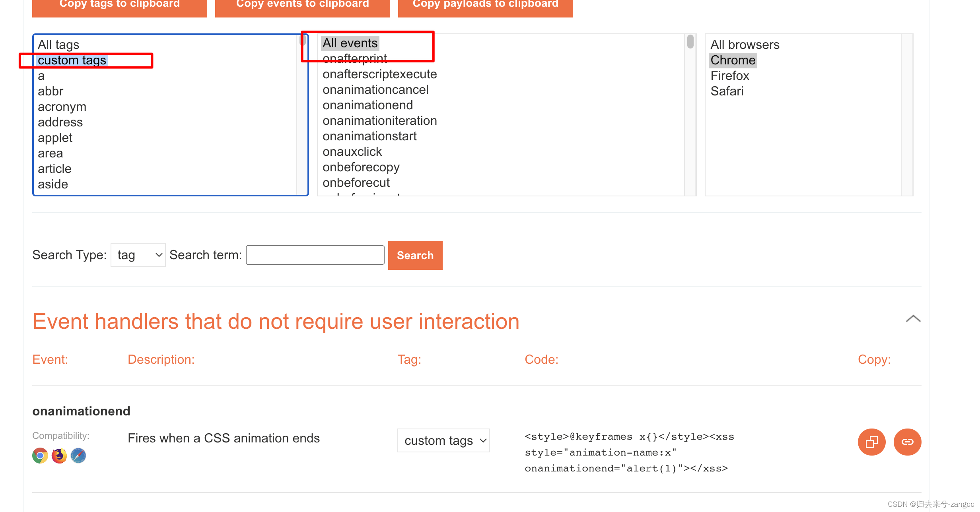Select onanimationiteration event
The width and height of the screenshot is (980, 512).
pyautogui.click(x=380, y=120)
